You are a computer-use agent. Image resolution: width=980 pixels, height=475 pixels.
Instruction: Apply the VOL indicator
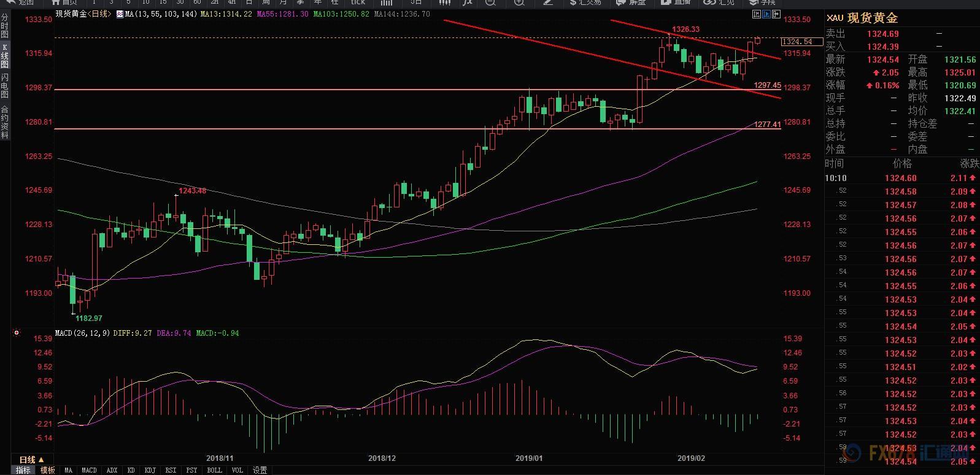click(237, 470)
